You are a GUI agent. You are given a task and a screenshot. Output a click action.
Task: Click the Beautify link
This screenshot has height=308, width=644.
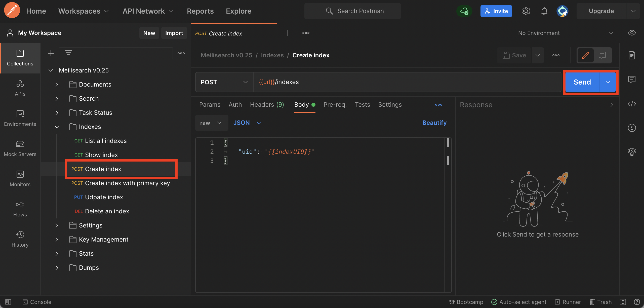tap(434, 123)
